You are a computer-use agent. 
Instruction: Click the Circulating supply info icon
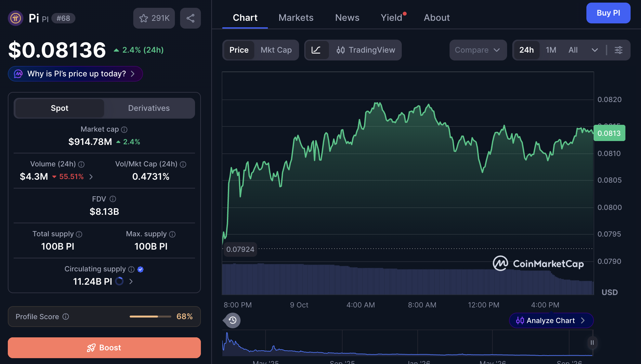[x=131, y=269]
